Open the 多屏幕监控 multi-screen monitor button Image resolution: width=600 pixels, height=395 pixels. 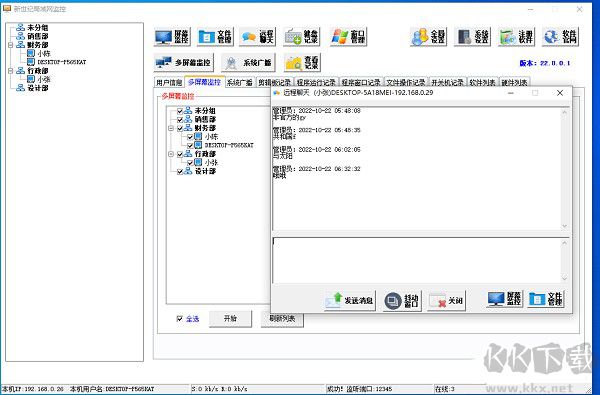(184, 62)
